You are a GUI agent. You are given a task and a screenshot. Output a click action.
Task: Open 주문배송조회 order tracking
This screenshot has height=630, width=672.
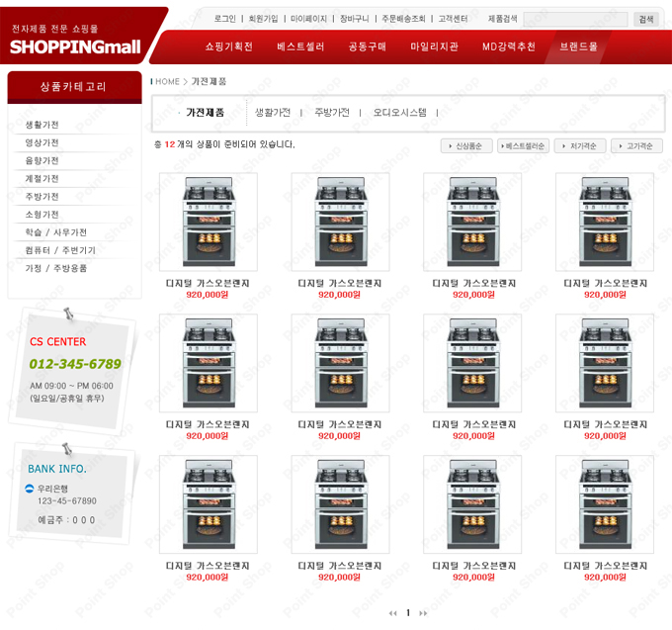pos(404,19)
